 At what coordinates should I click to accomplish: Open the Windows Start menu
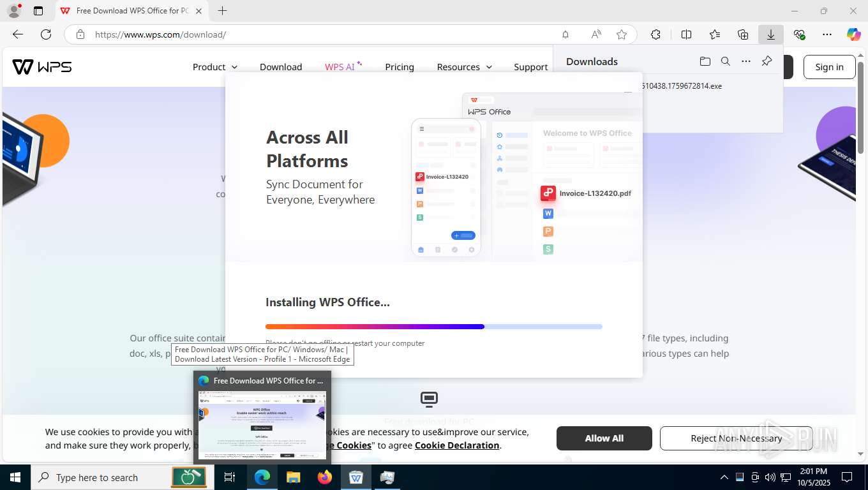click(x=15, y=477)
